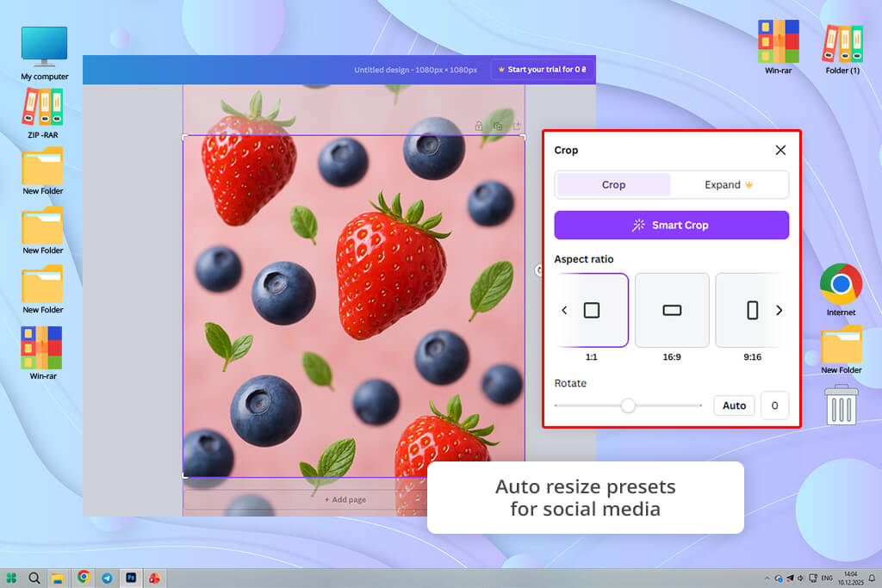Open Telegram from the taskbar

coord(107,578)
